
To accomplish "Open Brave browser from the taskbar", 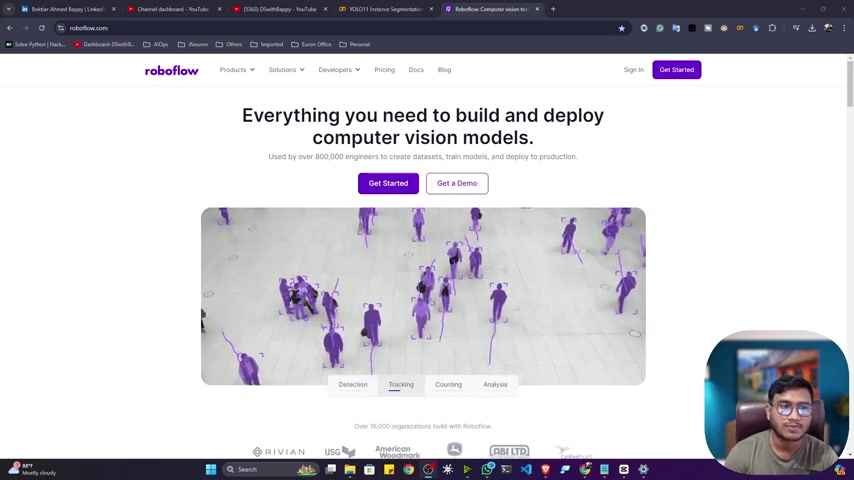I will tap(545, 469).
